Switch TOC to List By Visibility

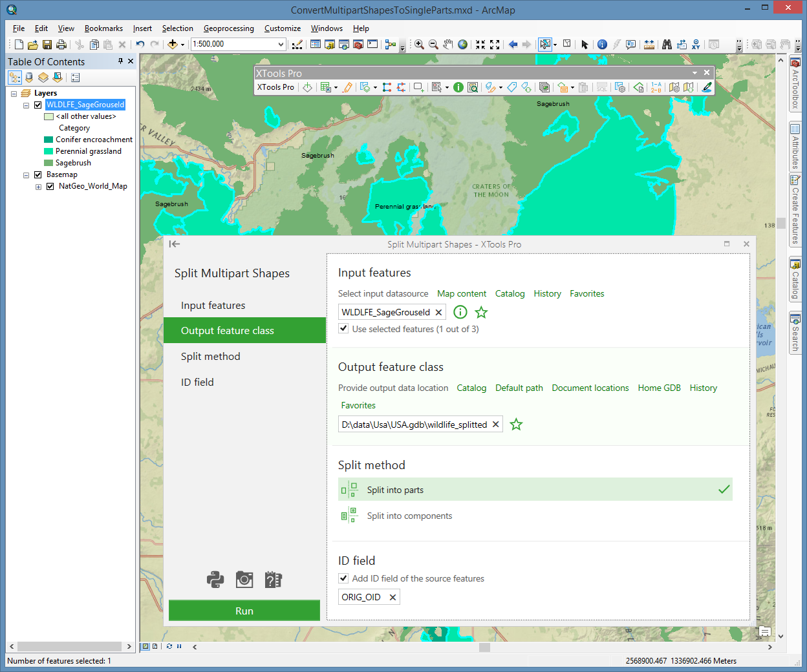pyautogui.click(x=43, y=78)
